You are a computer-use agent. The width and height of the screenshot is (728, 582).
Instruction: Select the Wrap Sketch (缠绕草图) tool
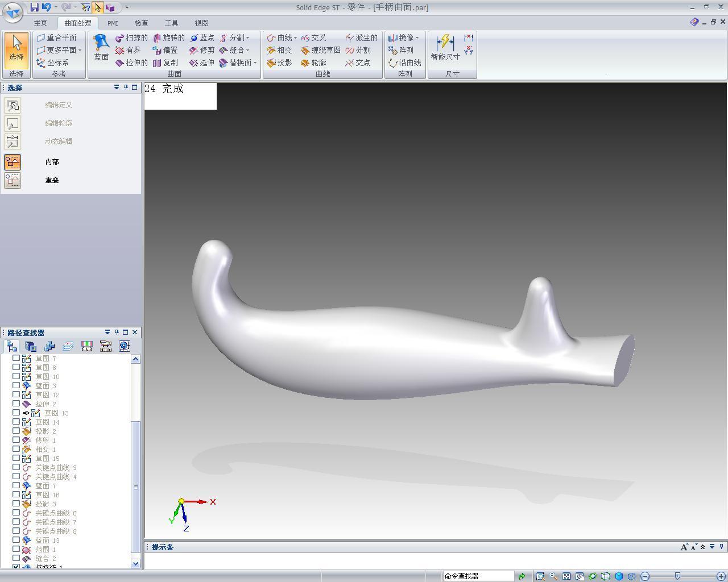(x=321, y=50)
